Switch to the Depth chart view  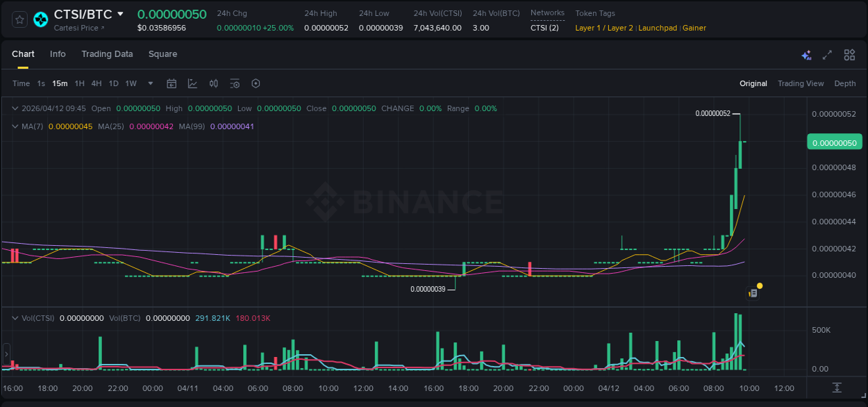click(845, 83)
